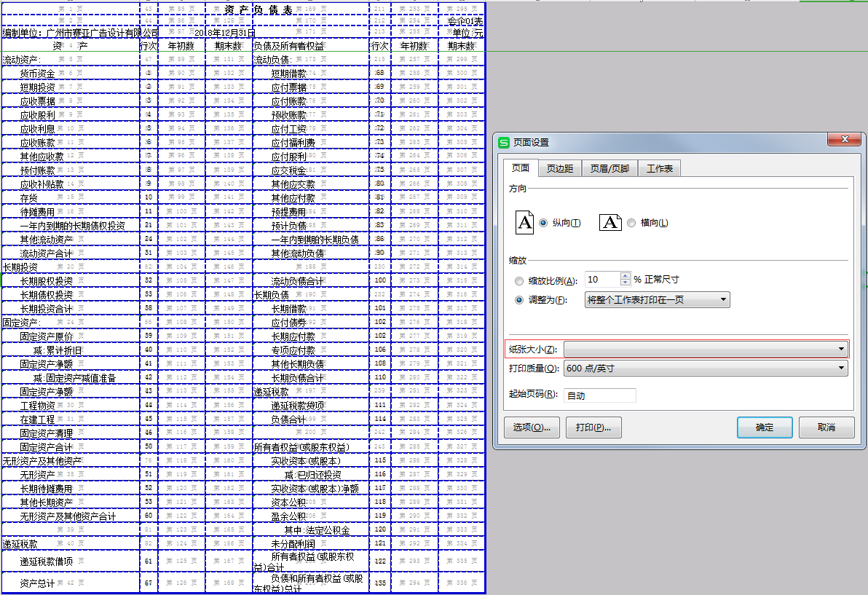Increase scaling percentage with the up arrow
Screen dimensions: 868x595
click(x=625, y=276)
